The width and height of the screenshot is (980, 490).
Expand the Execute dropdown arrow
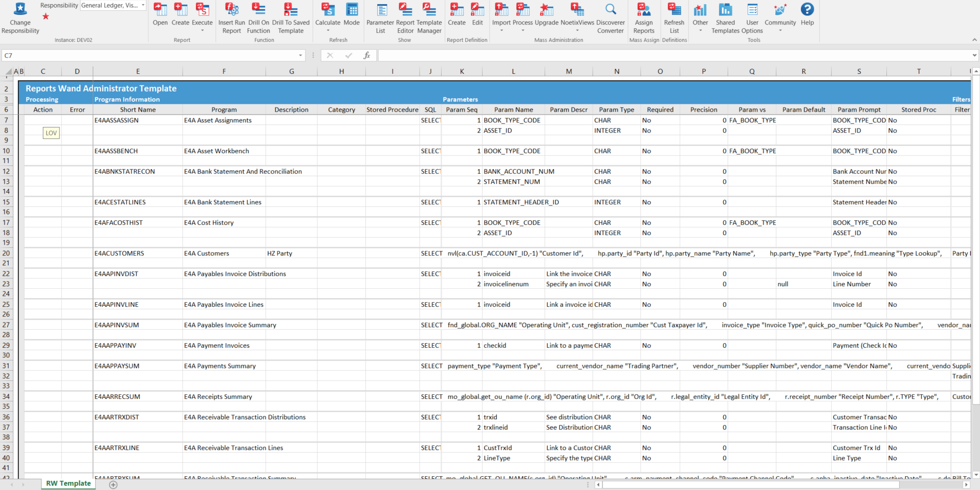coord(202,31)
